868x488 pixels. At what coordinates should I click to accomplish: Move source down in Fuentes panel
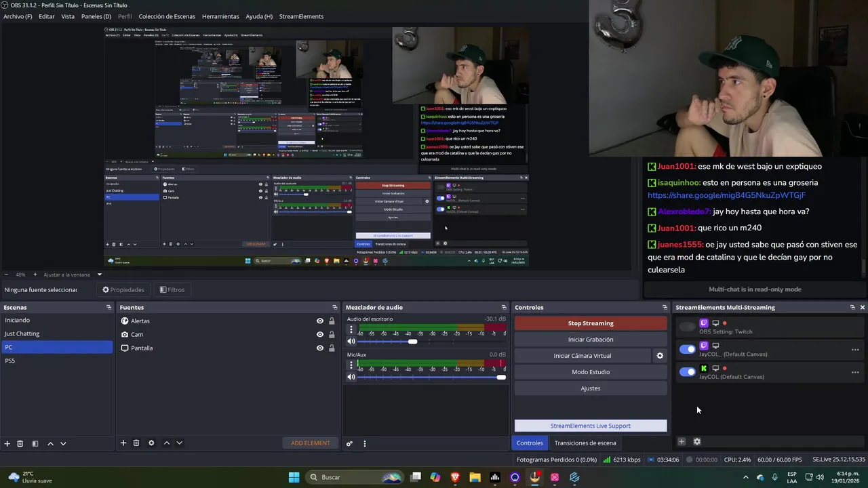(179, 443)
